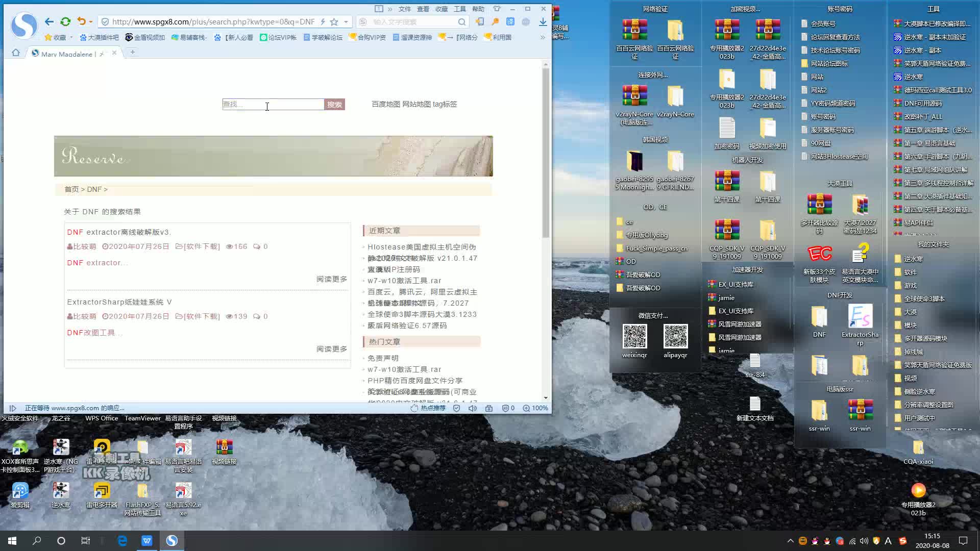Open the 工具 menu
Image resolution: width=980 pixels, height=551 pixels.
click(x=460, y=9)
